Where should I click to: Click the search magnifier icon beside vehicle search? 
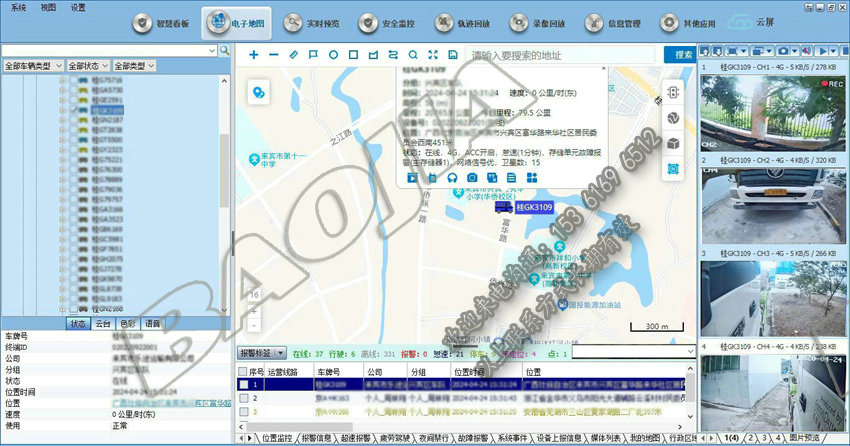coord(225,49)
